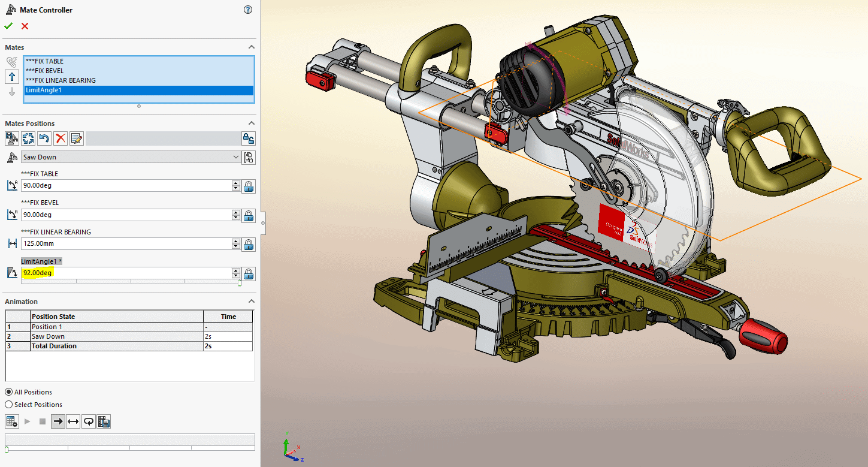The height and width of the screenshot is (467, 868).
Task: Toggle the ***FIX TABLE lock icon
Action: 249,186
